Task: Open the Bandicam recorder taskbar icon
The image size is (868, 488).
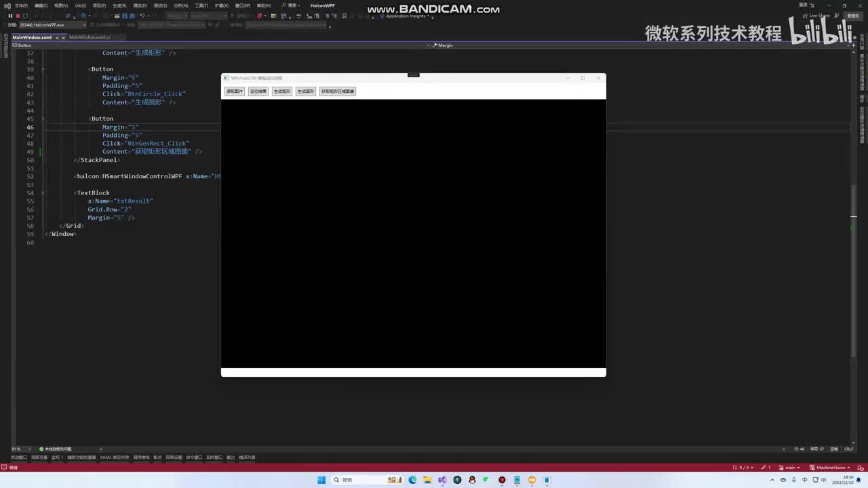Action: click(x=502, y=480)
